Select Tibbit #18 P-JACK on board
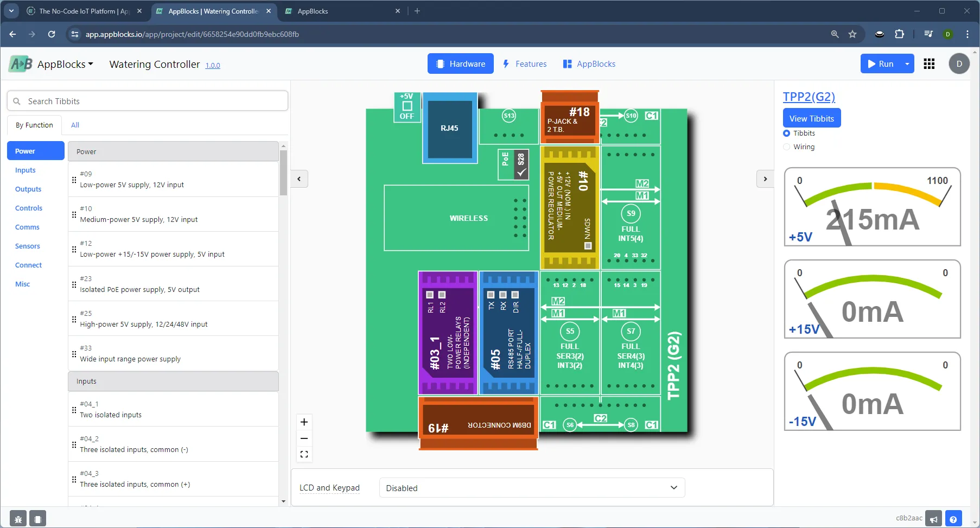Screen dimensions: 980x528 [570, 117]
